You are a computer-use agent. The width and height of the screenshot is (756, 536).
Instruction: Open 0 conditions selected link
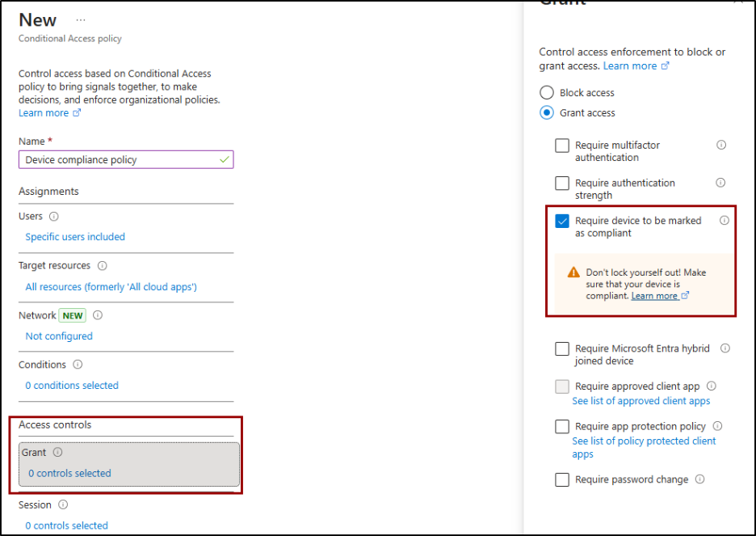72,386
